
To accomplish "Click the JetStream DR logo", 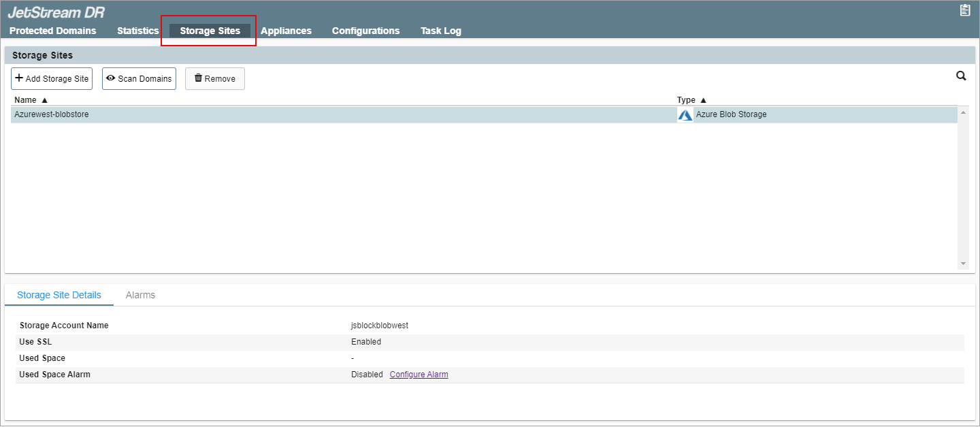I will coord(56,12).
